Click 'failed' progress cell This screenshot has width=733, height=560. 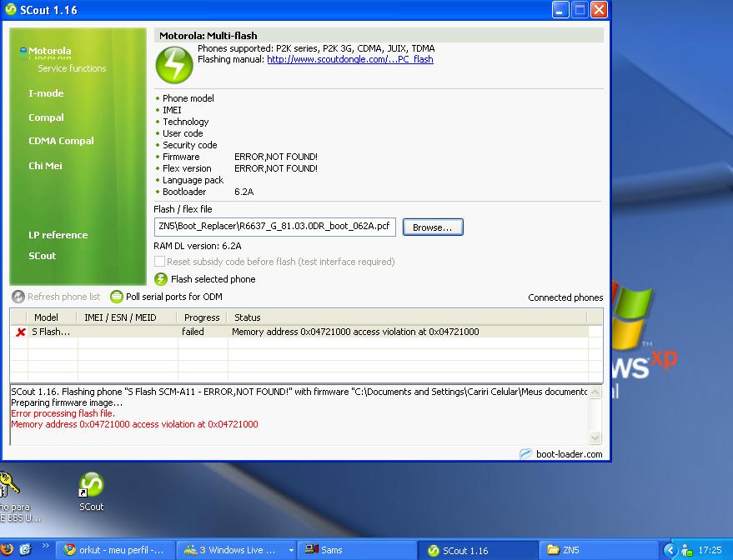coord(193,332)
